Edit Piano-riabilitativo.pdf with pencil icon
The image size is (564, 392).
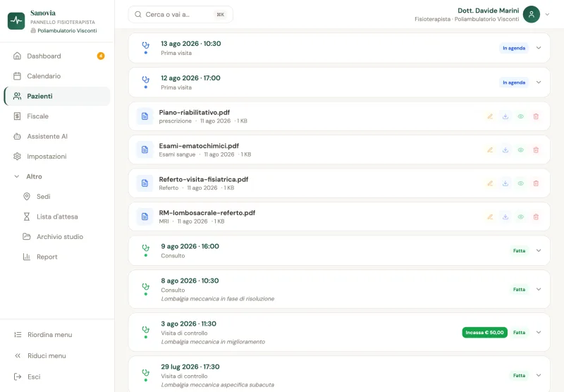pyautogui.click(x=490, y=116)
